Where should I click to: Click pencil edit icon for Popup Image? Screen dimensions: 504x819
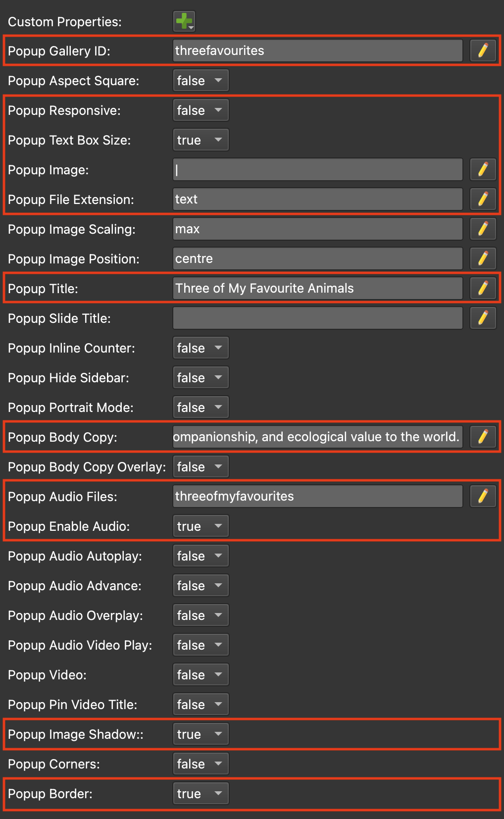(x=483, y=169)
